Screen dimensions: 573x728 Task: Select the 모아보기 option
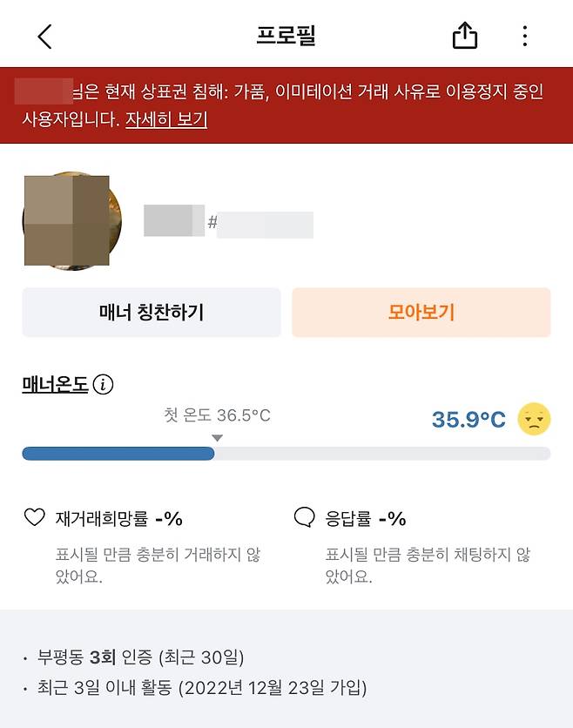[x=421, y=312]
